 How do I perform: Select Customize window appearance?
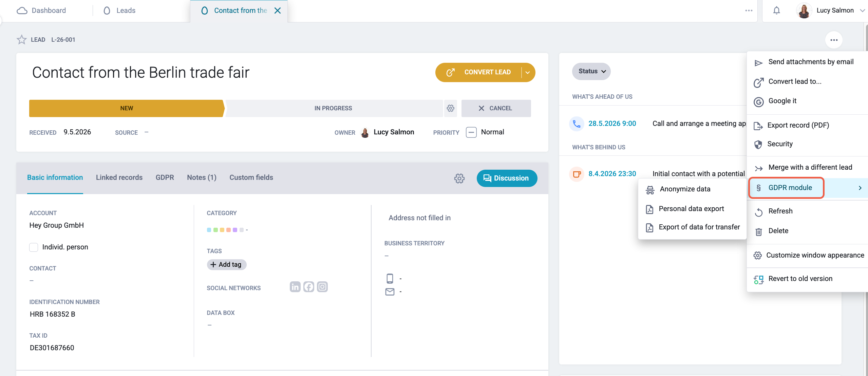click(x=807, y=255)
